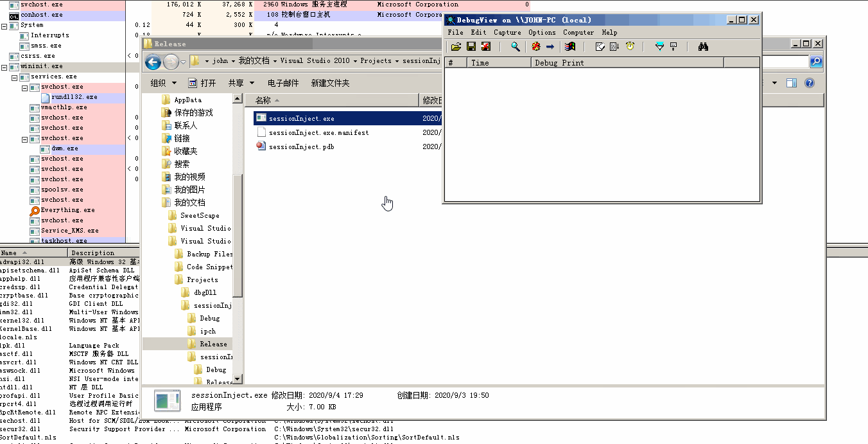The image size is (868, 444).
Task: Toggle DebugView log-to-file icon
Action: pos(486,47)
